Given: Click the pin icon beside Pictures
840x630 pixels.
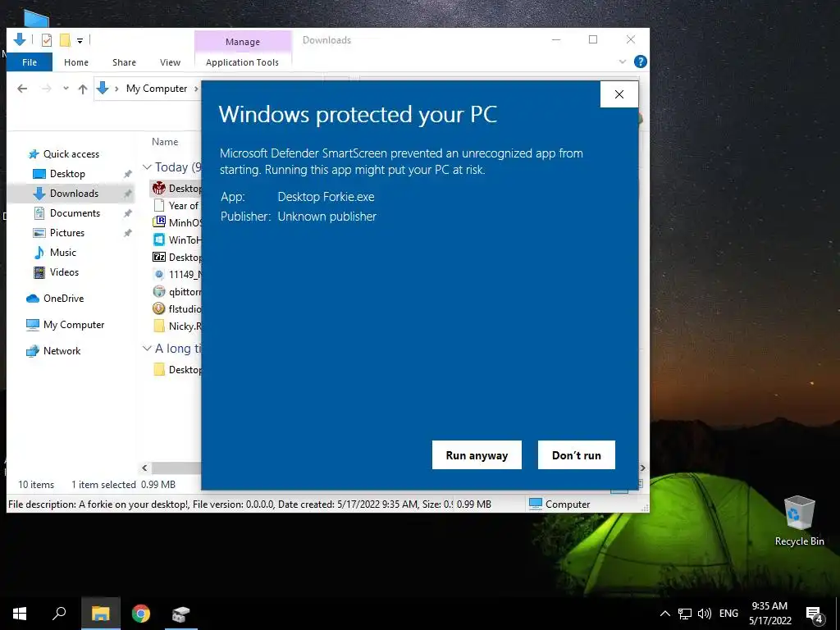Looking at the screenshot, I should tap(127, 233).
